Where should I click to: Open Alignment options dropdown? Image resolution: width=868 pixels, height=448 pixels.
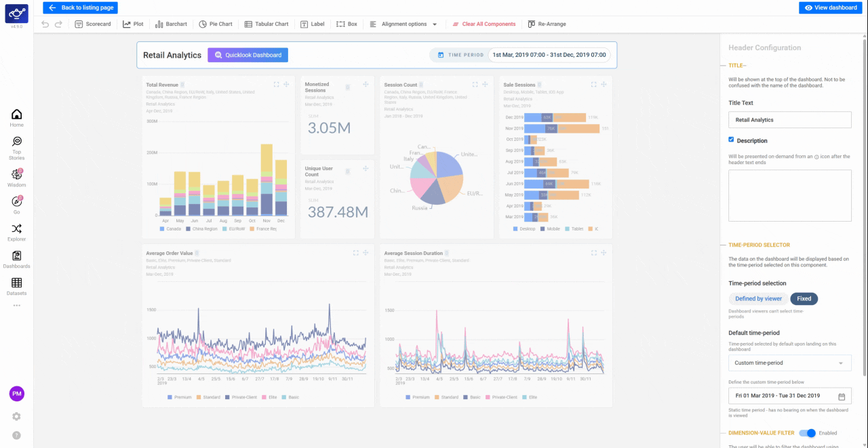coord(403,24)
